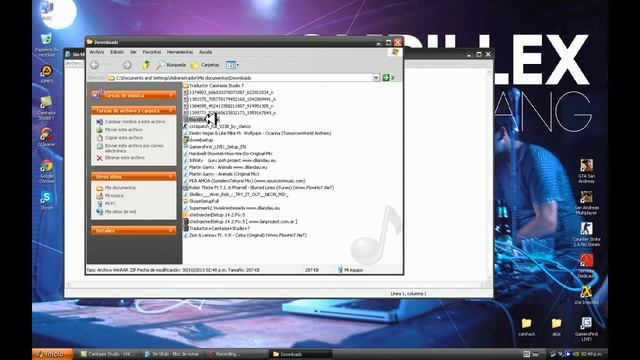Open the Edición menu
Image resolution: width=640 pixels, height=360 pixels.
coord(117,52)
